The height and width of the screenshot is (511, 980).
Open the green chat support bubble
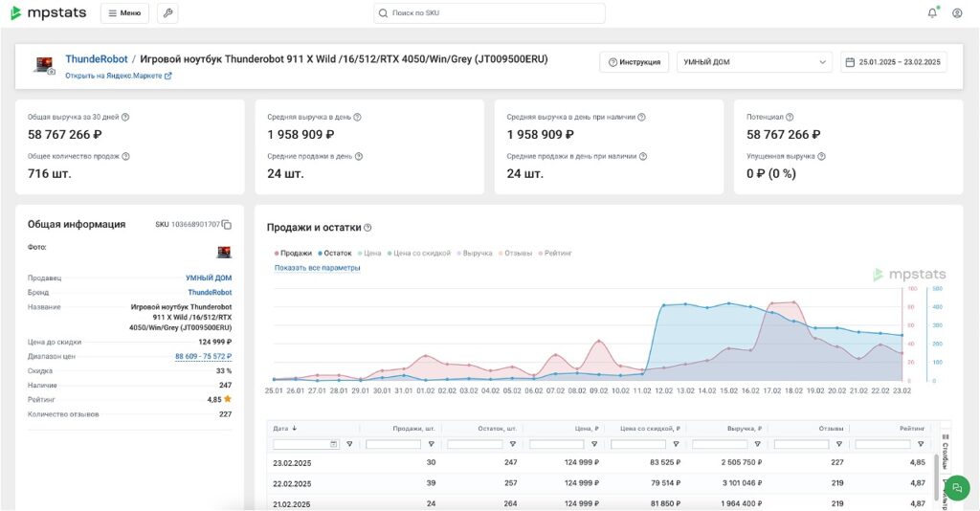[957, 487]
